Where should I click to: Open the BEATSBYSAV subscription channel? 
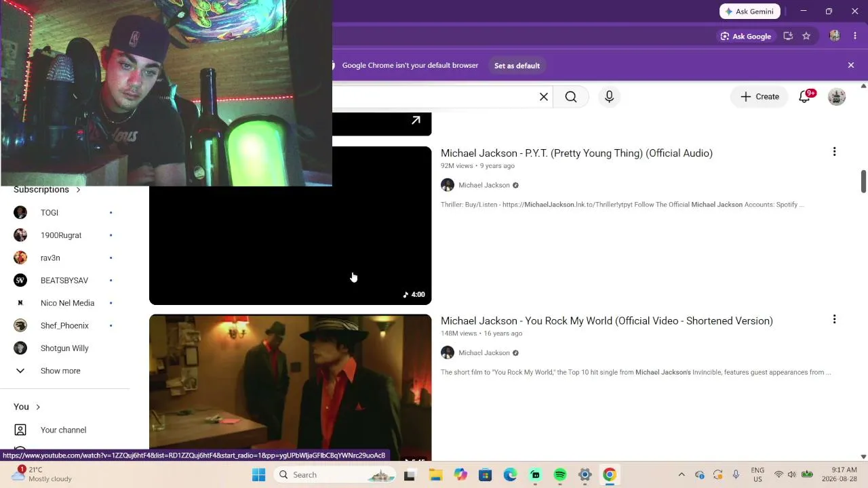(64, 281)
